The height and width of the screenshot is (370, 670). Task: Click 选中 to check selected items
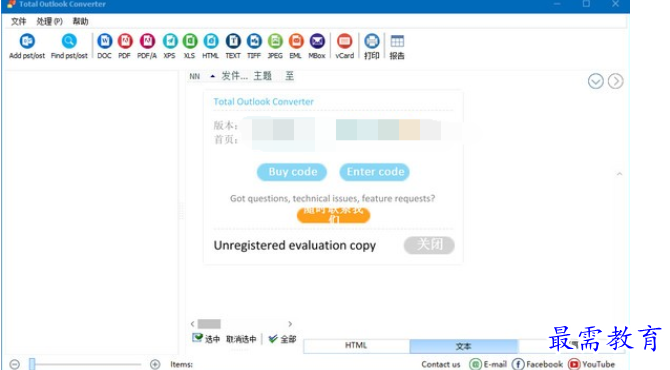click(206, 339)
